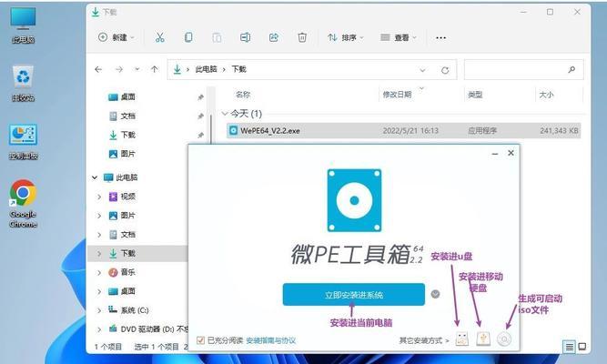Click the search magnifier icon
The image size is (607, 364).
point(572,70)
